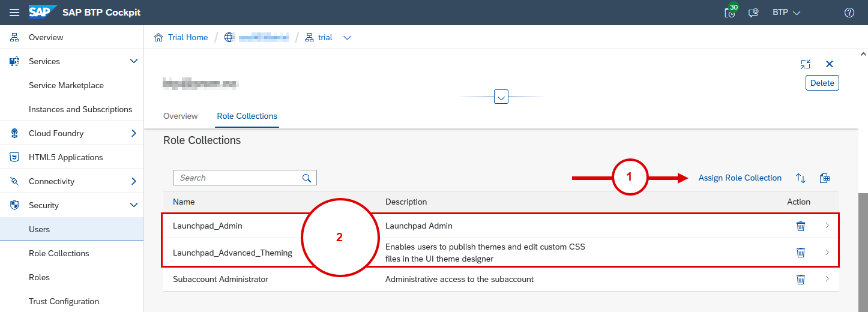
Task: Expand the Cloud Foundry section chevron
Action: click(x=134, y=133)
